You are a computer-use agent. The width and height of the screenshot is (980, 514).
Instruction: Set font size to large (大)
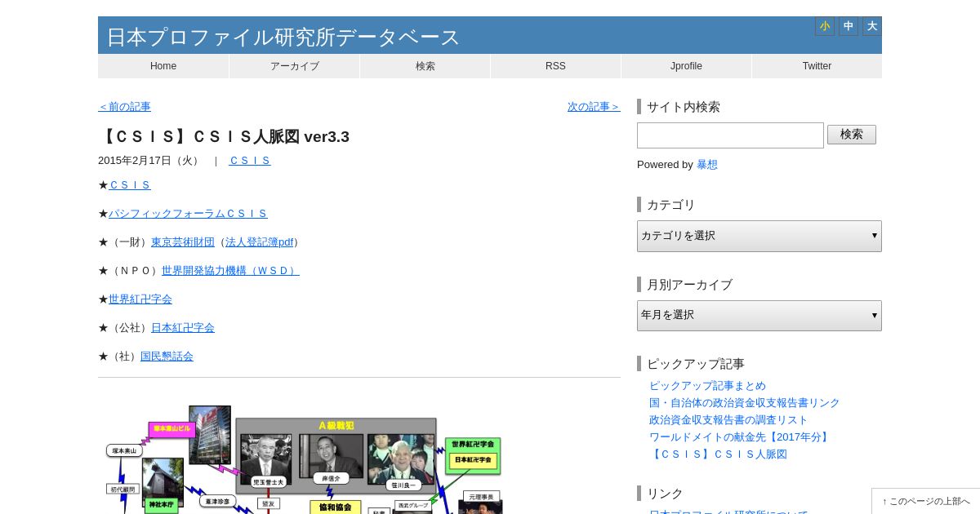coord(872,26)
